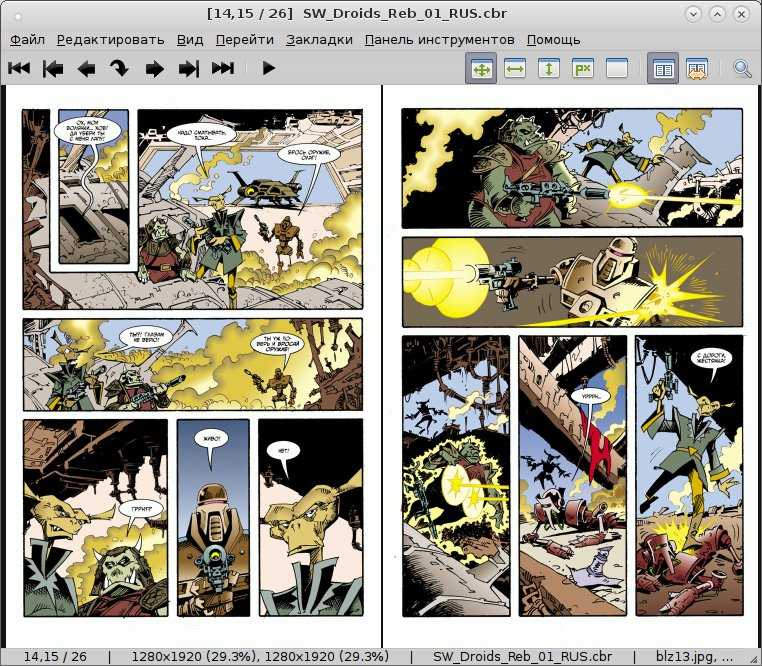The width and height of the screenshot is (762, 666).
Task: Toggle the magnifying lens
Action: [742, 69]
